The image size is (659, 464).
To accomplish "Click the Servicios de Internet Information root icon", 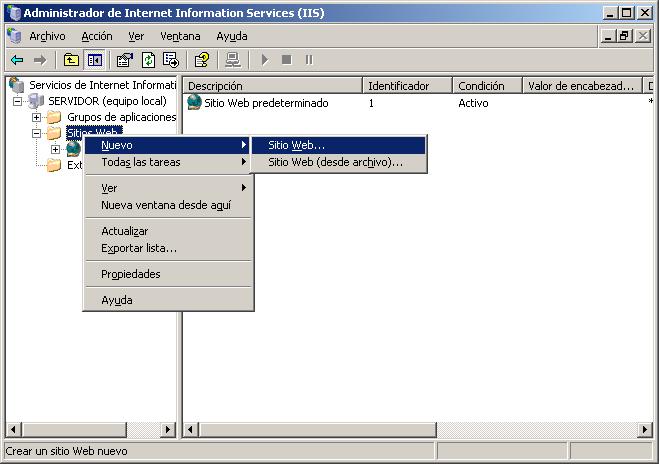I will 17,85.
